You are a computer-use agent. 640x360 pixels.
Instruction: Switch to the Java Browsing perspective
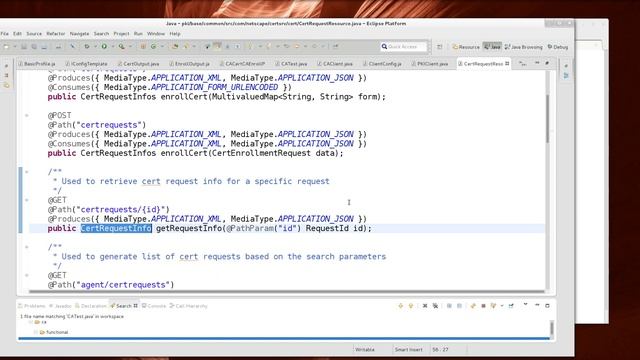[524, 47]
